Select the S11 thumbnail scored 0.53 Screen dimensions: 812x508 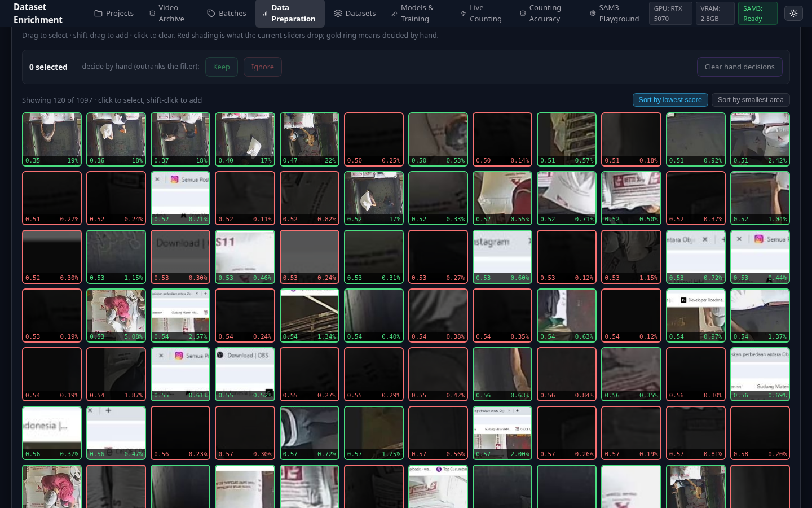click(245, 257)
